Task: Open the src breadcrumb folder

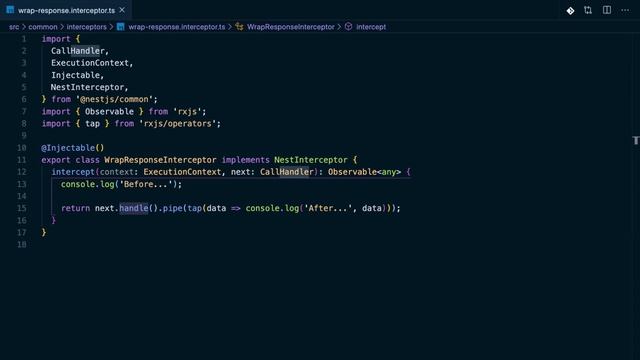Action: pyautogui.click(x=14, y=27)
